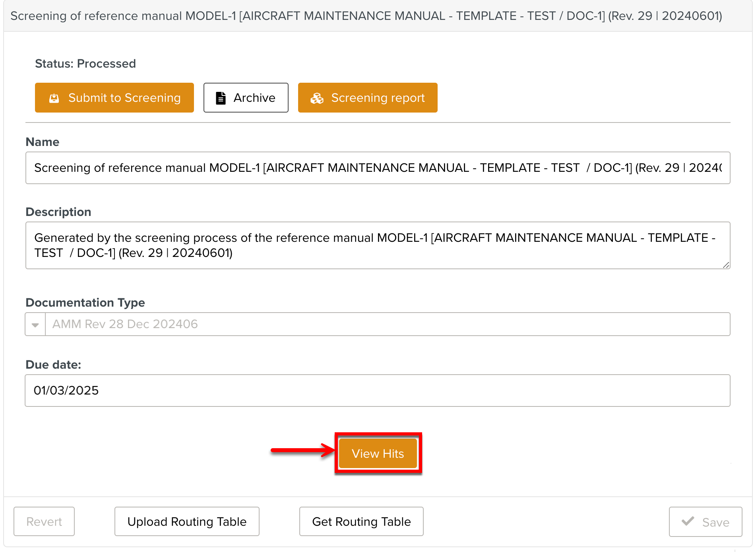The image size is (756, 552).
Task: Click the Archive button label
Action: (254, 98)
